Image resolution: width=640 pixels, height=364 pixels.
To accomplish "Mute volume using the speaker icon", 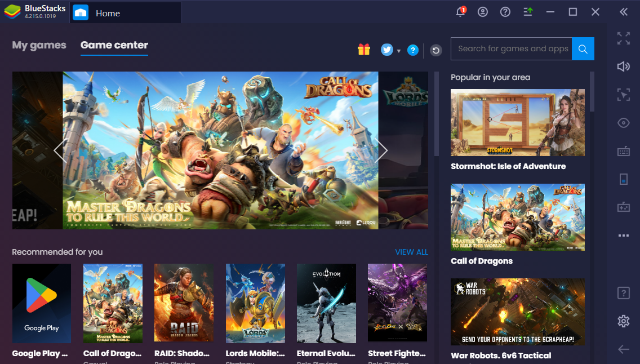I will (623, 66).
